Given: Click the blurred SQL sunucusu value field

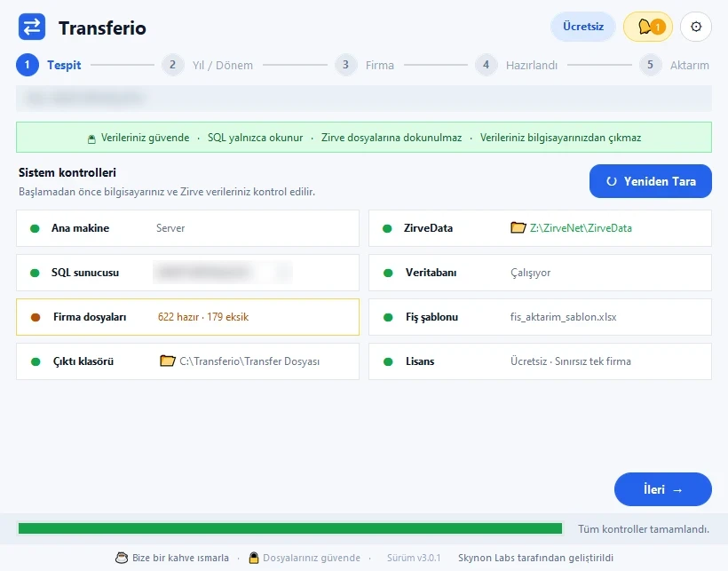Looking at the screenshot, I should coord(222,272).
